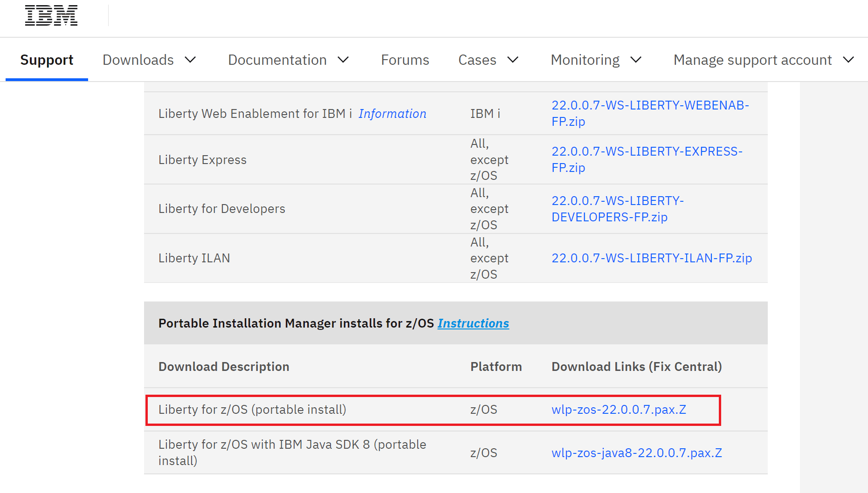Download wlp-zos-22.0.0.7.pax.Z file
The height and width of the screenshot is (493, 868).
619,410
